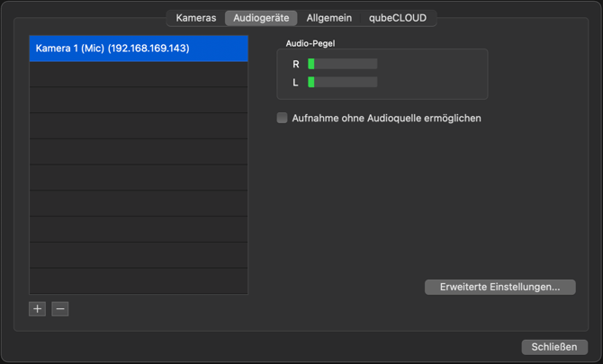Click the Aufnahme ohne Audioquelle ermöglichen label text
Screen dimensions: 603x364
click(x=386, y=119)
